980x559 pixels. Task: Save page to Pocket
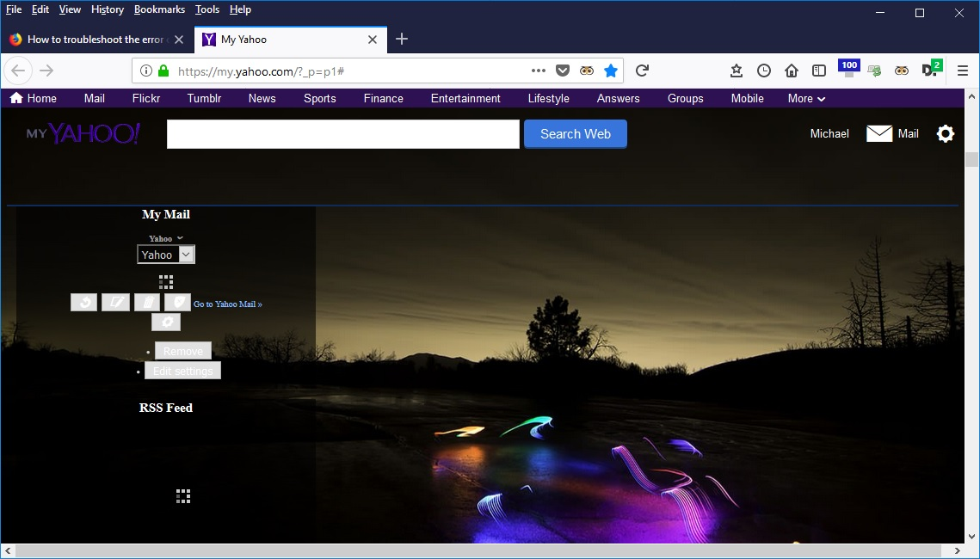tap(562, 71)
